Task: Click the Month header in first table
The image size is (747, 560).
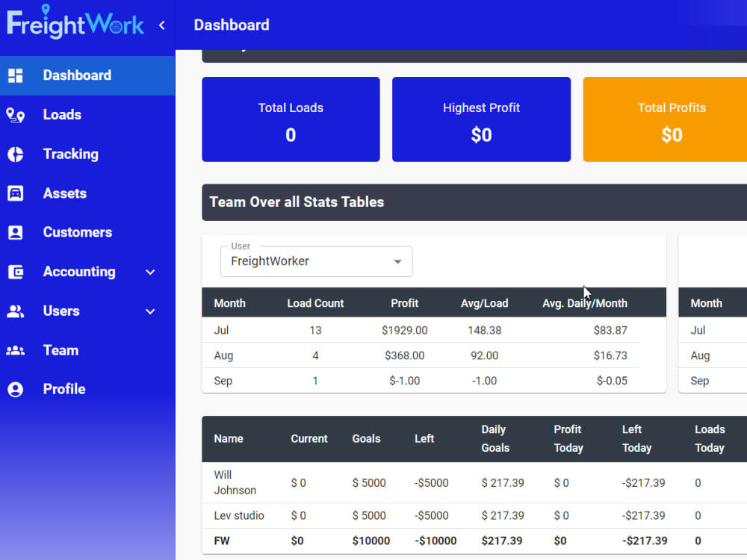Action: pyautogui.click(x=229, y=303)
